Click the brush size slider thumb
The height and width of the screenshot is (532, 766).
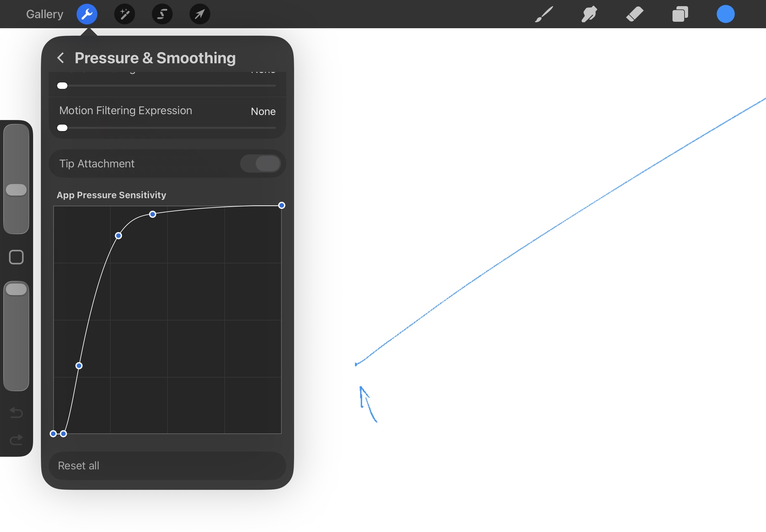(x=16, y=190)
